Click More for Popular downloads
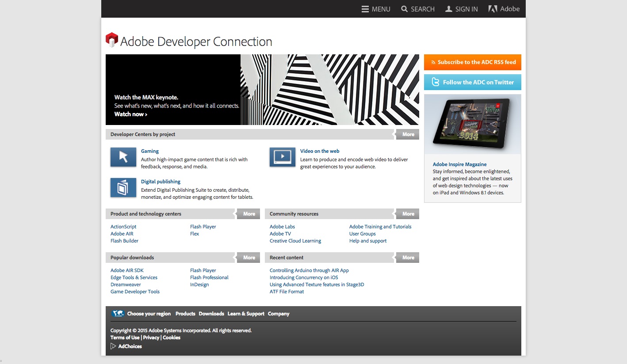The height and width of the screenshot is (364, 627). pyautogui.click(x=249, y=258)
